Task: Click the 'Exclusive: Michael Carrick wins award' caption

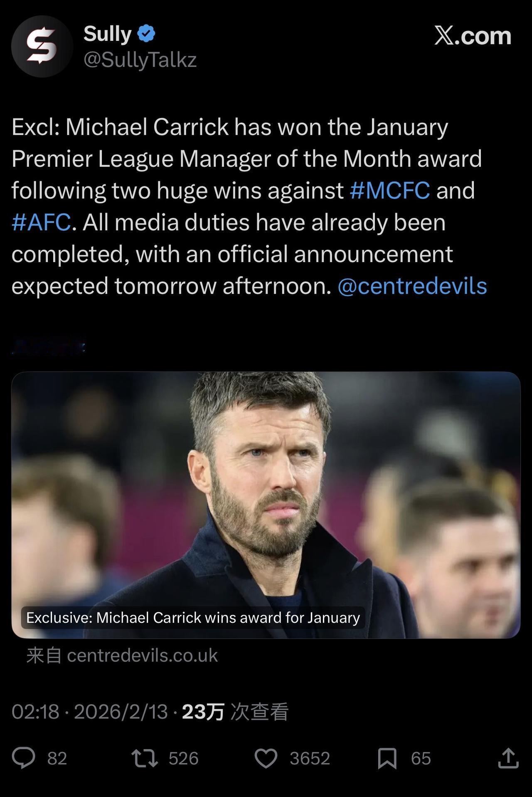Action: click(193, 617)
